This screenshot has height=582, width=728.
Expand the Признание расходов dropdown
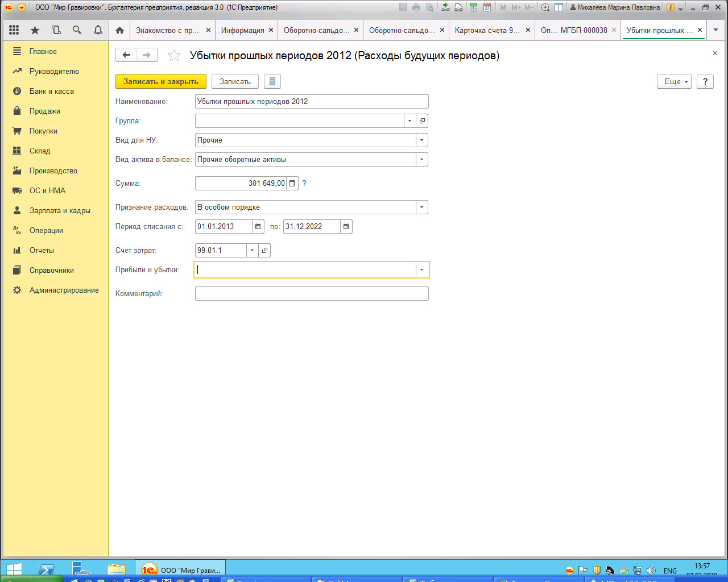421,207
